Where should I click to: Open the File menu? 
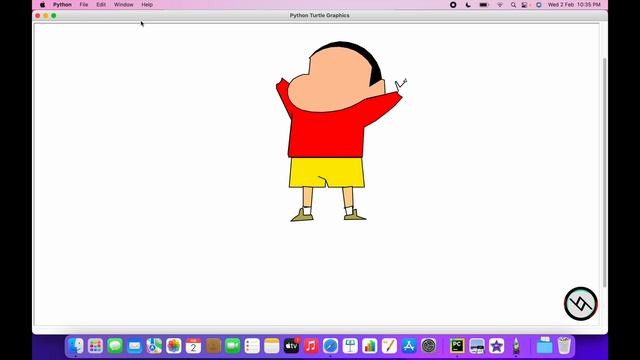coord(84,5)
